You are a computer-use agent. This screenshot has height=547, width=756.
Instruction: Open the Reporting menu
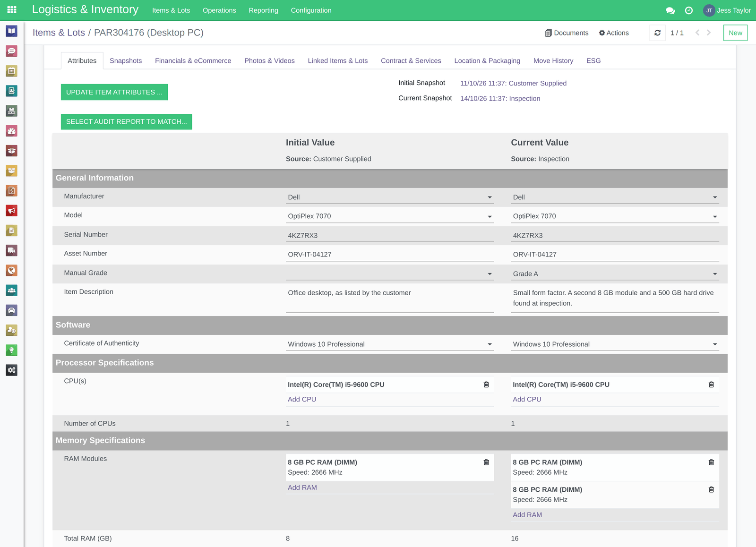point(263,10)
